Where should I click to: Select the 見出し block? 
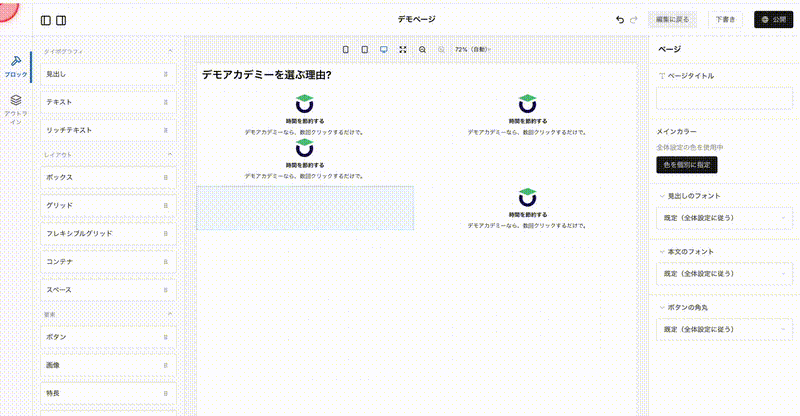(108, 74)
